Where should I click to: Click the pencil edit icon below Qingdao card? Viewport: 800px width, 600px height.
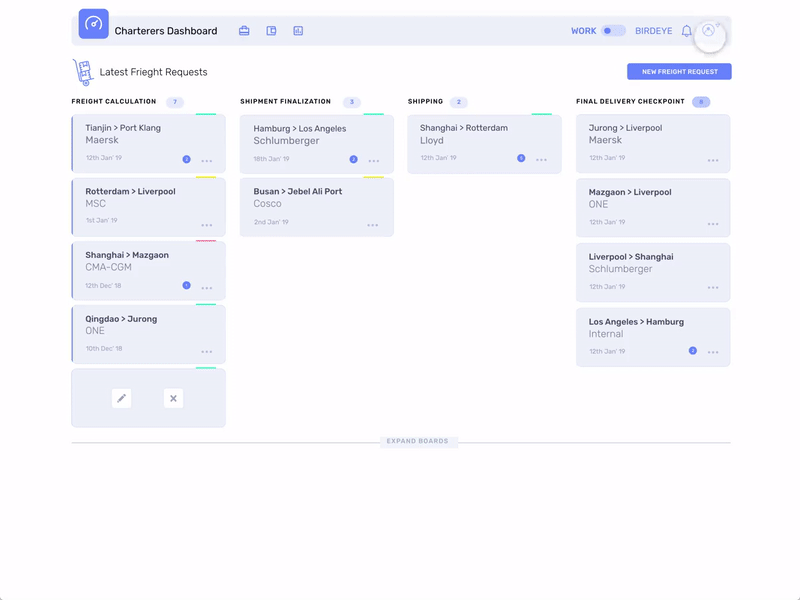click(122, 398)
